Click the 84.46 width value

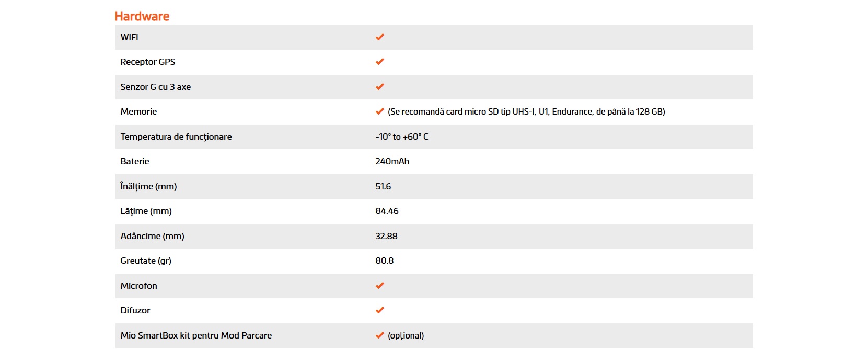[387, 211]
